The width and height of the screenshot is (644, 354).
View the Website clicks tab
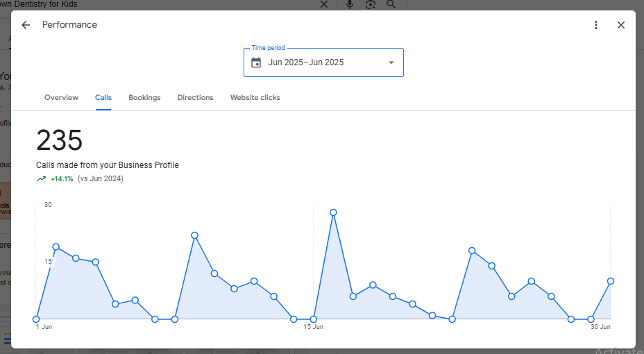[255, 98]
